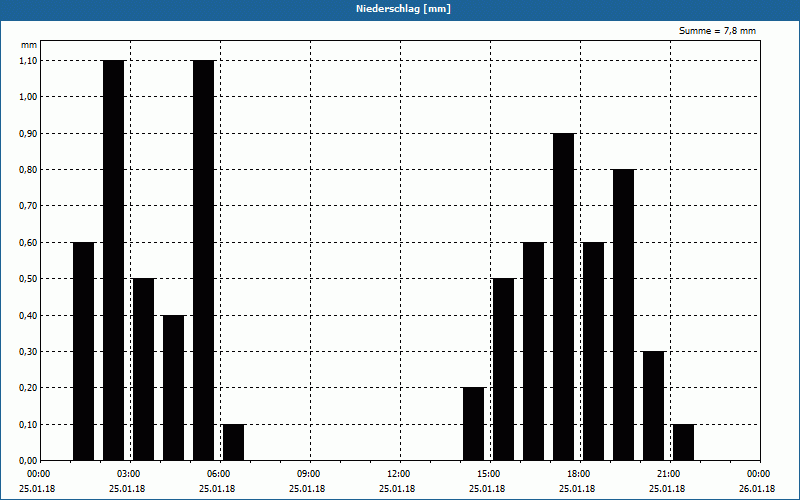Click the 0,30 bar ending at 21:00
Viewport: 800px width, 500px height.
pos(654,406)
